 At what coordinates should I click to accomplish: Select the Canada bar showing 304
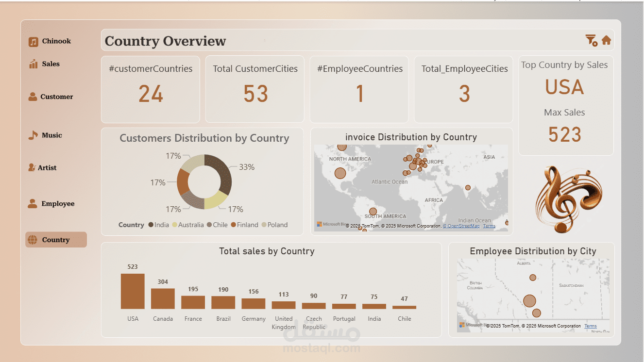point(163,298)
